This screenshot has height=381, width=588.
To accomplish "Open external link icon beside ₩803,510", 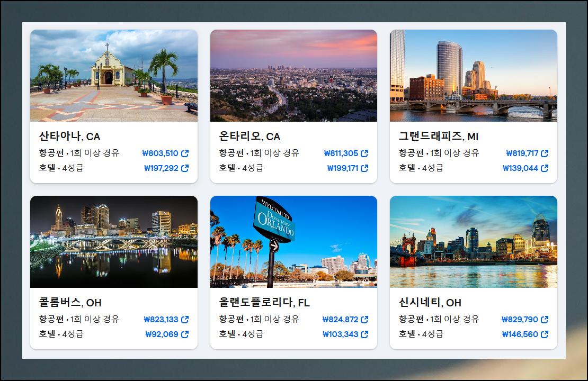I will [x=185, y=153].
